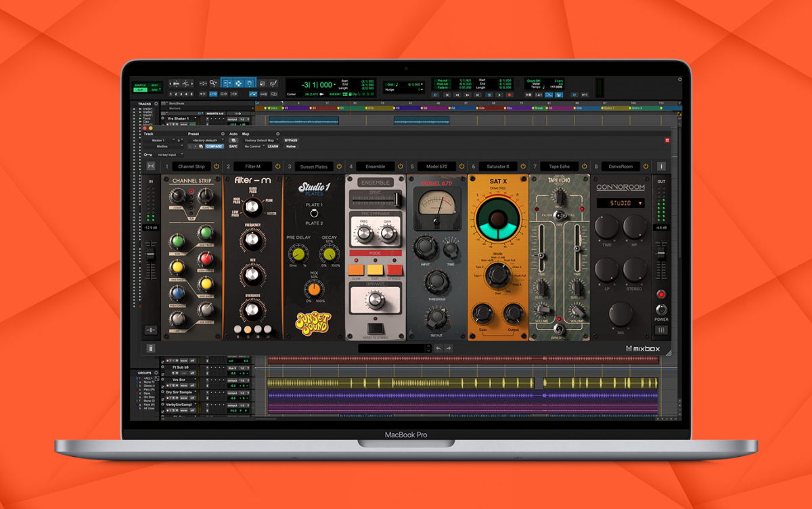This screenshot has width=812, height=509.
Task: Click the undo arrow in MixBox footer
Action: point(438,349)
